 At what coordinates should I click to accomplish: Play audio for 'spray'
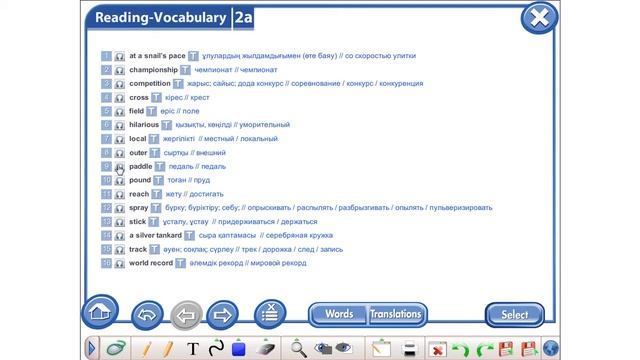pyautogui.click(x=119, y=208)
